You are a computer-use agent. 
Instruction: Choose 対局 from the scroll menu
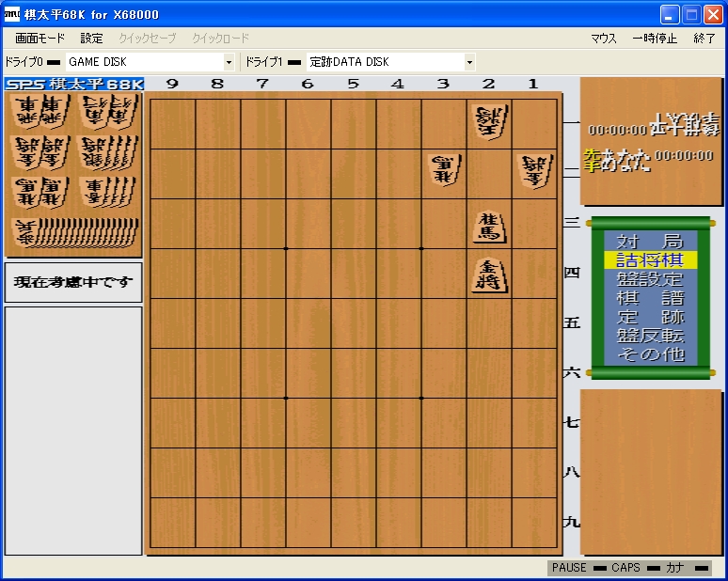650,242
